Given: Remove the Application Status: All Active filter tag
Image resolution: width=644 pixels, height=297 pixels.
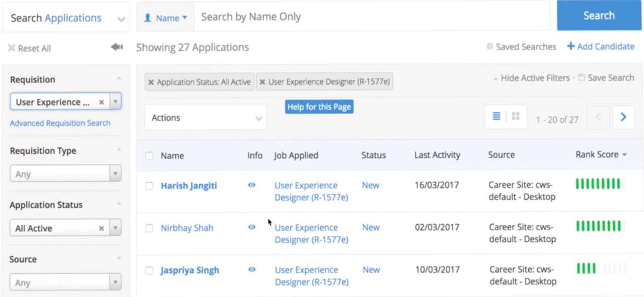Looking at the screenshot, I should coord(151,82).
